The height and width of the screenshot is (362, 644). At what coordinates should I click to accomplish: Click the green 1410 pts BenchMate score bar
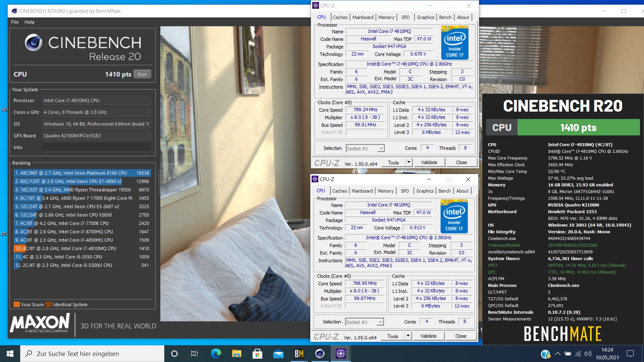(579, 128)
